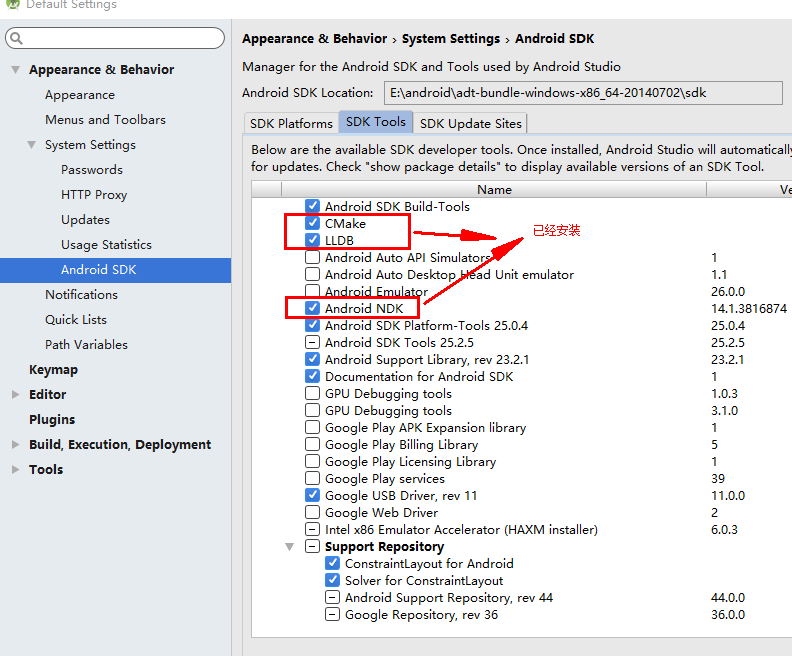Uncheck ConstraintLayout for Android
Viewport: 792px width, 656px height.
pos(332,563)
